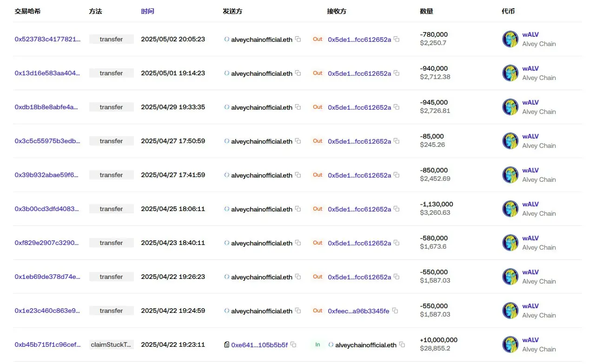Click the transfer method tag in the 2025/04/23 row
595x364 pixels.
point(112,243)
